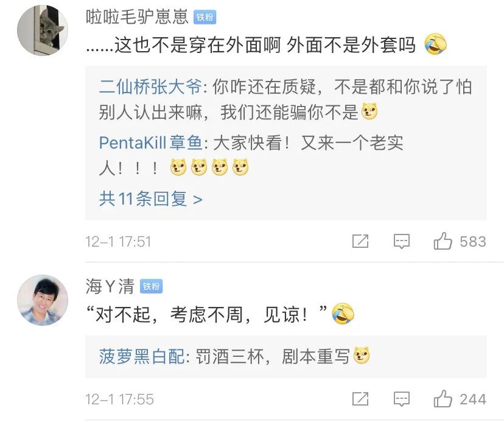Image resolution: width=504 pixels, height=422 pixels.
Task: Click comment text 对不起，考虑不周，见谅
Action: point(207,314)
